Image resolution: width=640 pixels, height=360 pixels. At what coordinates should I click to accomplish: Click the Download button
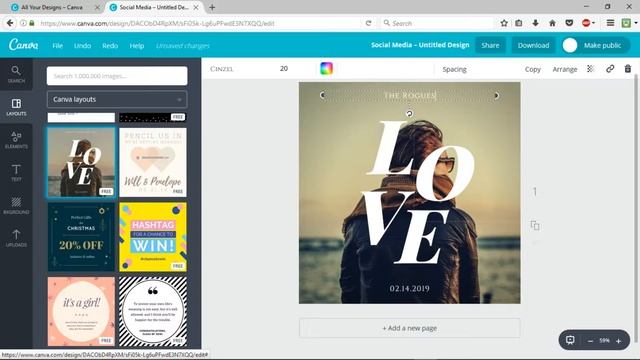[x=533, y=45]
